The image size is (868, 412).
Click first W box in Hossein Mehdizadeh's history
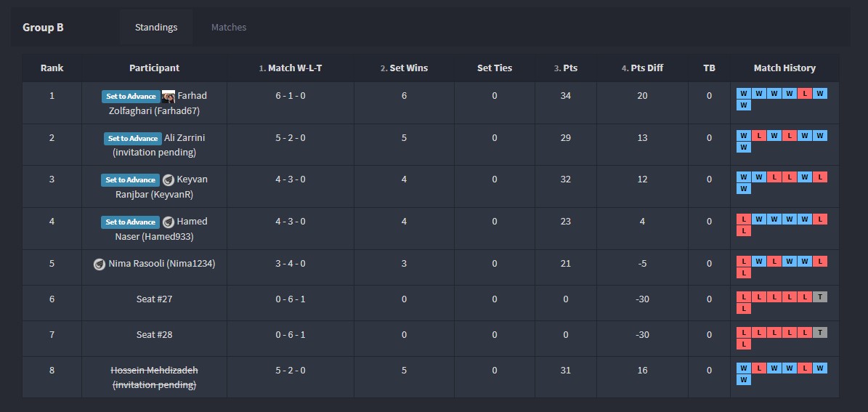click(x=743, y=368)
